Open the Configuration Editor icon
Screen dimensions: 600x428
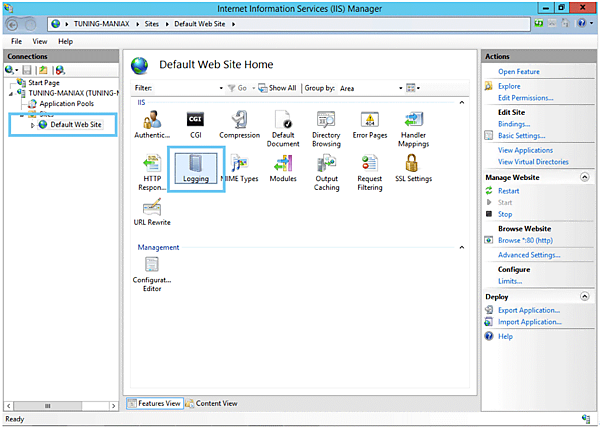coord(153,268)
